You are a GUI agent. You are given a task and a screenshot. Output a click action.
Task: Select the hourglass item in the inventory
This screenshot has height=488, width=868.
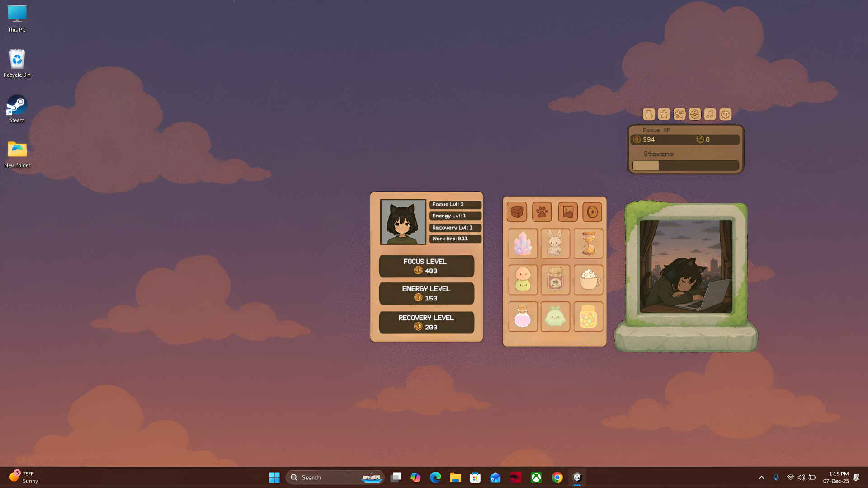tap(588, 244)
